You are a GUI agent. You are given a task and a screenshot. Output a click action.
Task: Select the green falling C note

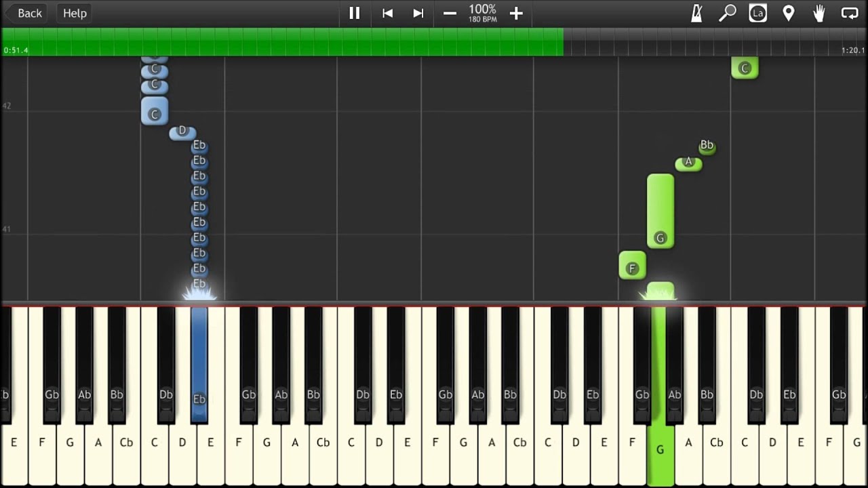pyautogui.click(x=745, y=68)
